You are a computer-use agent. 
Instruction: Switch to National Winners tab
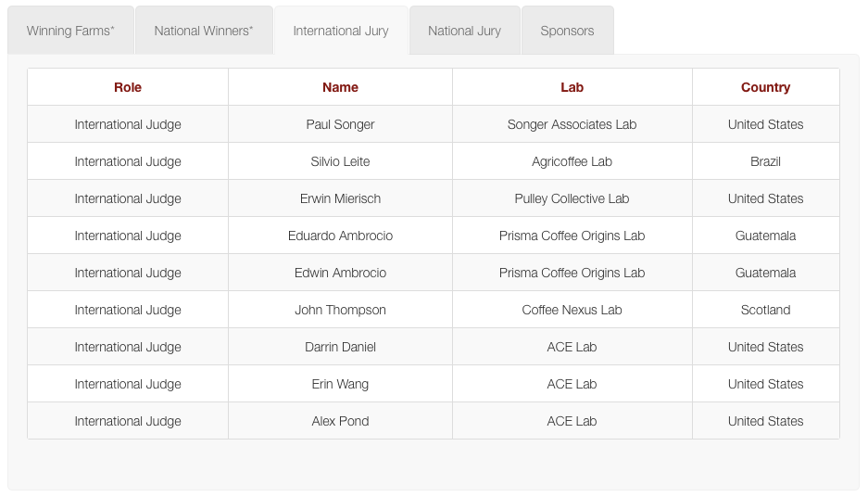pyautogui.click(x=204, y=31)
